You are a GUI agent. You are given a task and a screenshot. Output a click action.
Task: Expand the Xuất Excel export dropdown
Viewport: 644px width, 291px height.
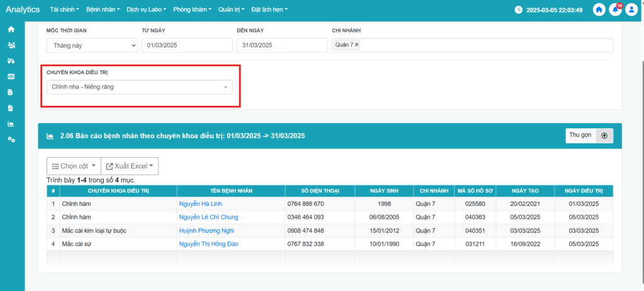[x=130, y=166]
